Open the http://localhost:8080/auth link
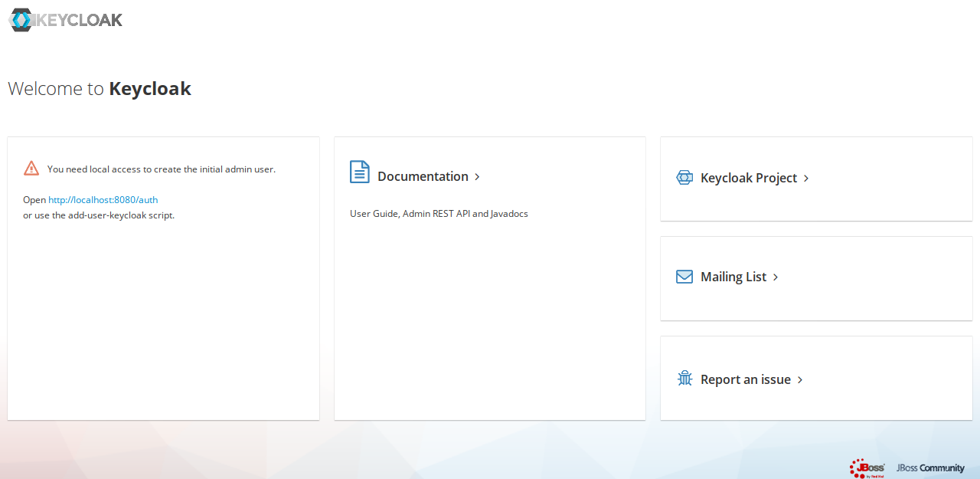The height and width of the screenshot is (479, 980). pos(103,200)
